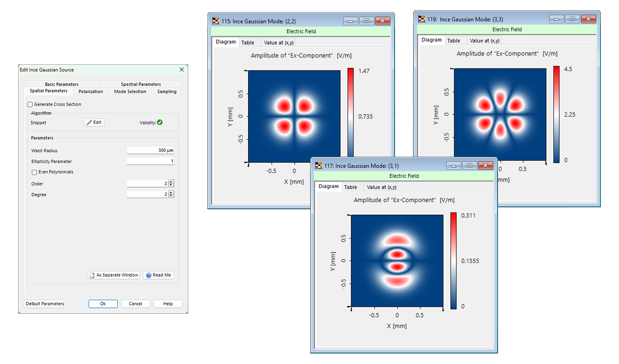The image size is (619, 364).
Task: Switch to the Table tab in window 115
Action: coord(249,43)
